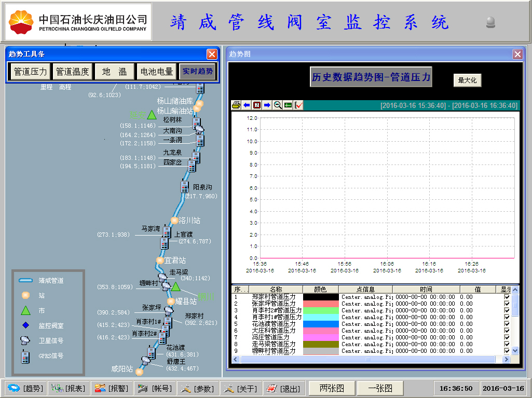Click the 大南沟 satellite dish icon
This screenshot has height=398, width=532.
[199, 129]
